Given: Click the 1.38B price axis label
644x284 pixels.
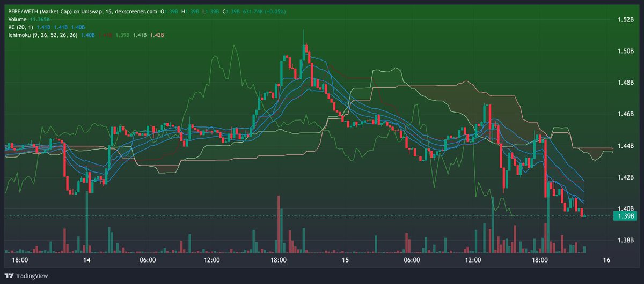Looking at the screenshot, I should [625, 240].
